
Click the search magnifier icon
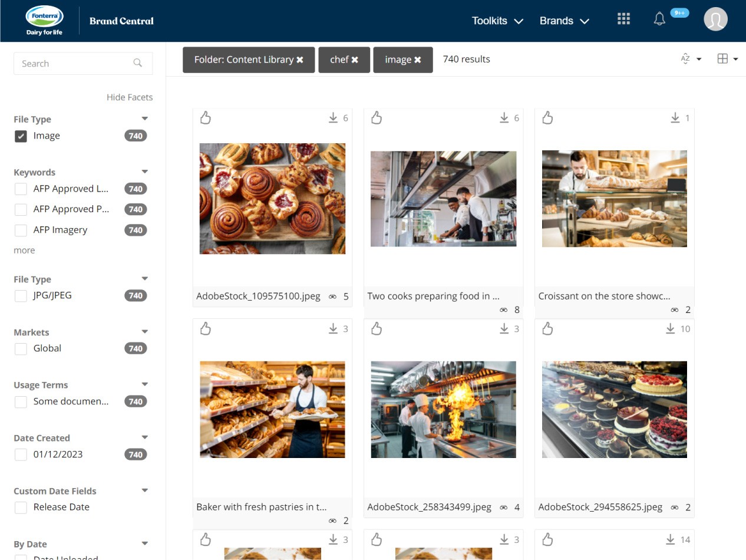tap(138, 63)
